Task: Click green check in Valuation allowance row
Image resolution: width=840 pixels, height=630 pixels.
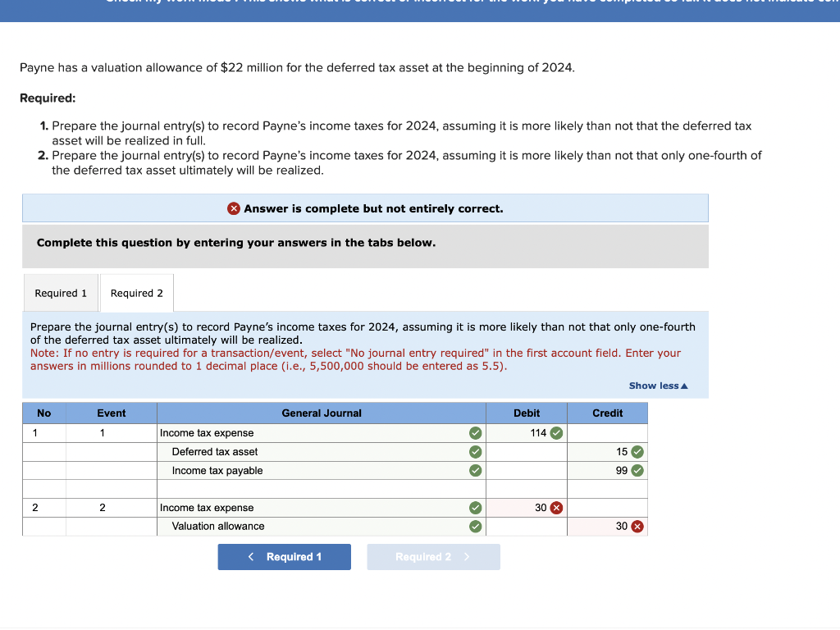Action: (x=475, y=526)
